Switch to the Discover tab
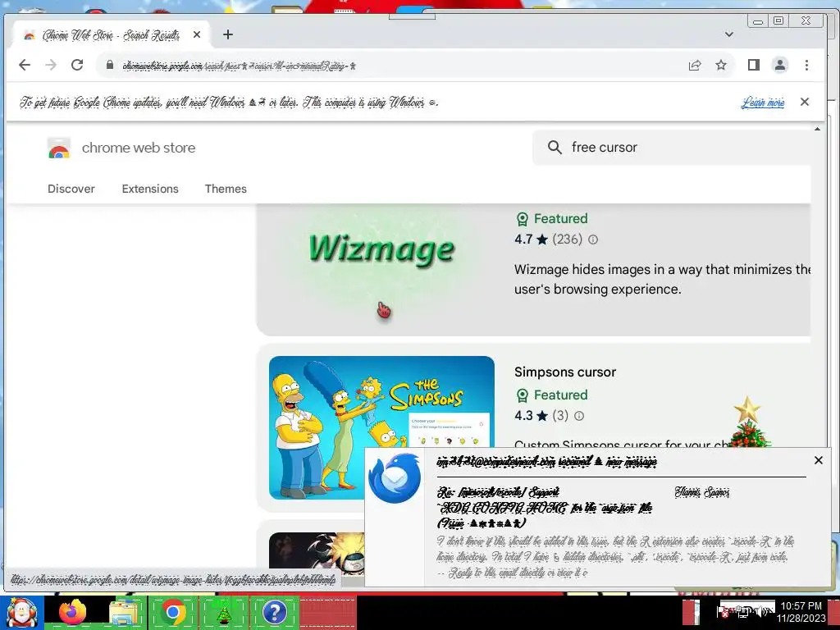Viewport: 840px width, 630px height. click(x=71, y=189)
